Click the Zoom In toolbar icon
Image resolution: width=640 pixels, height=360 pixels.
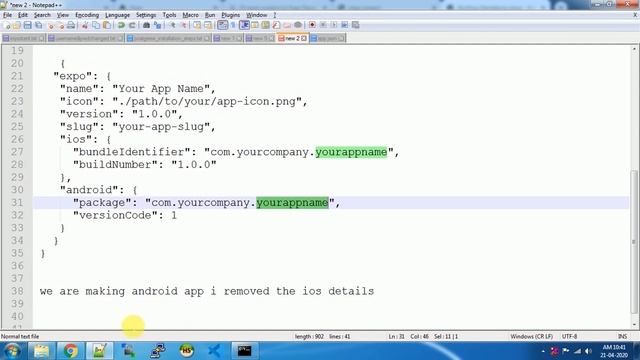(x=172, y=25)
